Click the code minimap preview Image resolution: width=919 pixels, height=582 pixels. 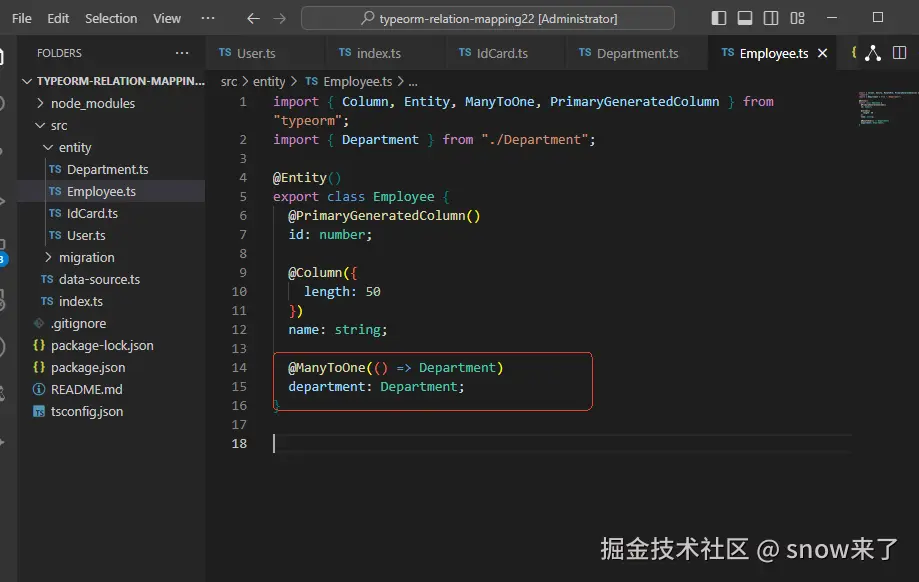click(x=886, y=108)
